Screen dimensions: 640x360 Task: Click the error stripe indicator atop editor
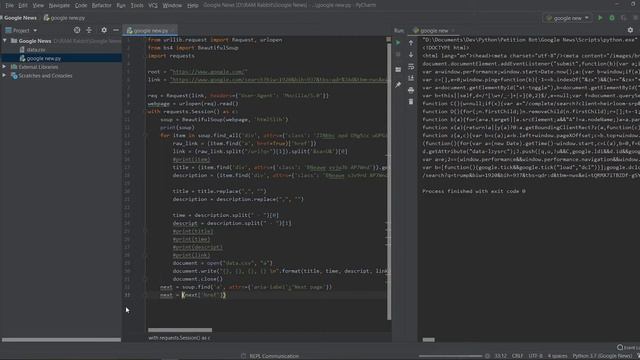[389, 40]
